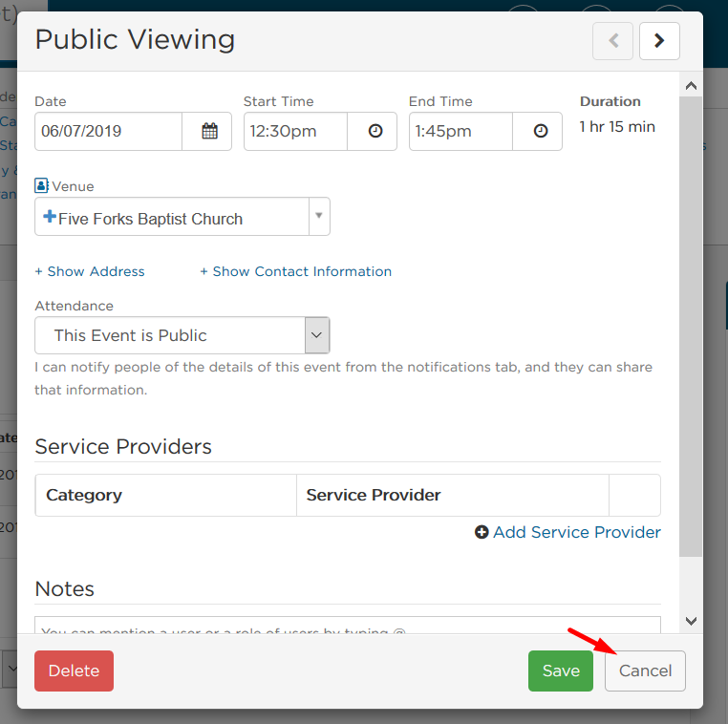Click the Notes text box

(348, 626)
